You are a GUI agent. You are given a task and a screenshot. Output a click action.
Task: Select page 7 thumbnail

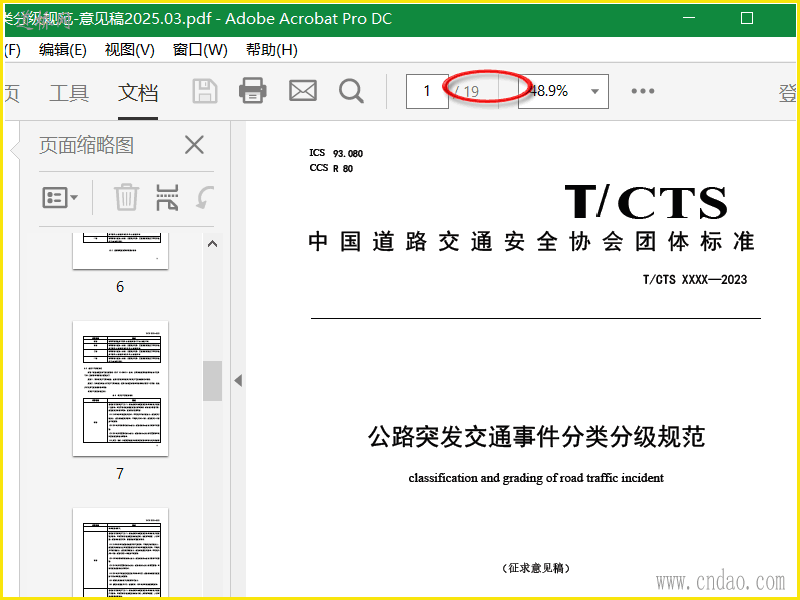point(120,388)
